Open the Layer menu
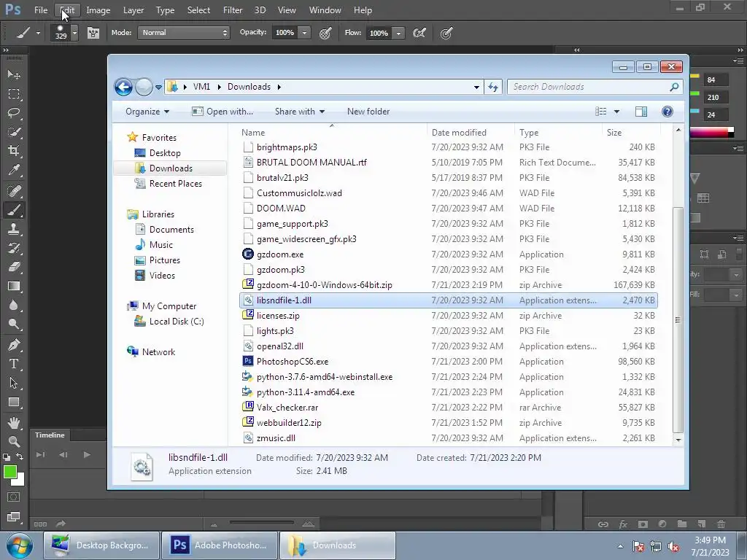Screen dimensions: 747x560 tap(133, 10)
